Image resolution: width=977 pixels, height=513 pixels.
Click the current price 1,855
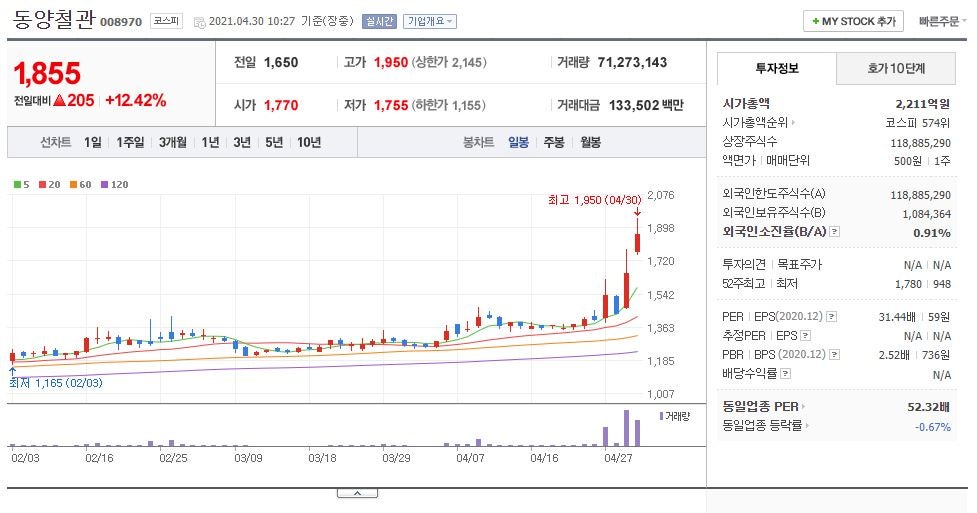click(x=47, y=74)
